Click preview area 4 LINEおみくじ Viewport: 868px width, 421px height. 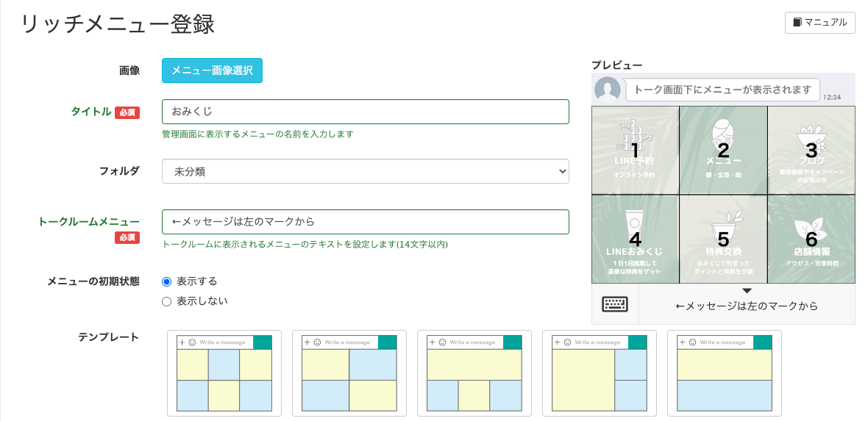(x=636, y=239)
